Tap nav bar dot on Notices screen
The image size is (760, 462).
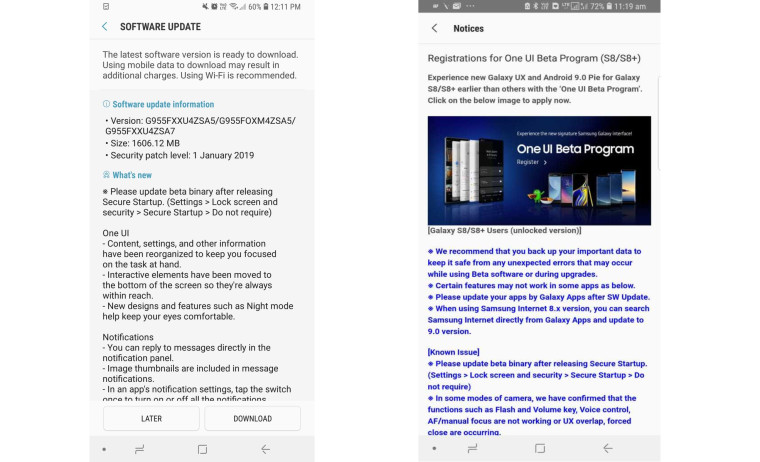[x=433, y=449]
